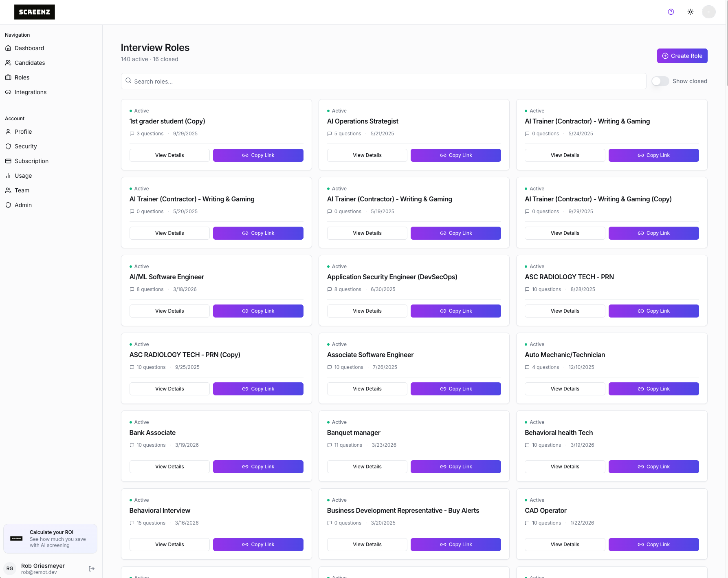Click the SCREENZ logo

tap(35, 12)
